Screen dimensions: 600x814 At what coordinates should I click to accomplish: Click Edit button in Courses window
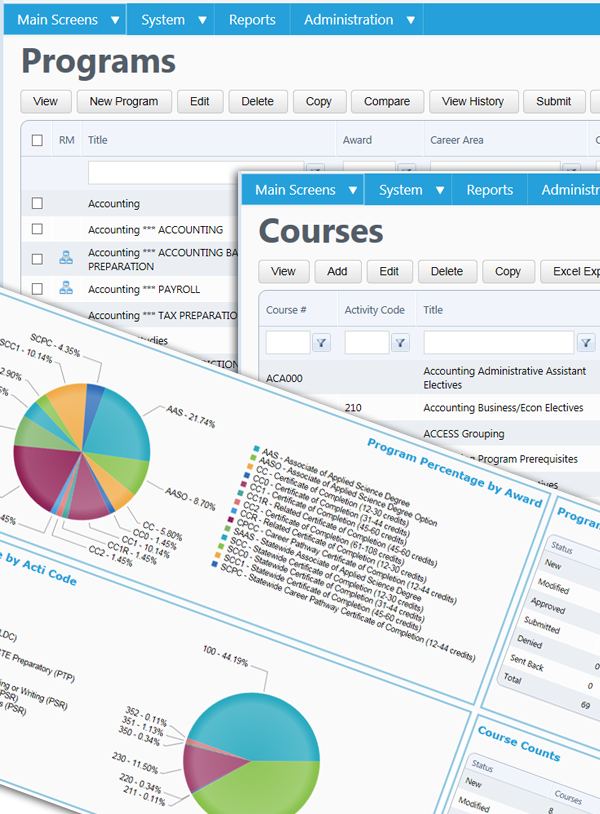click(x=389, y=272)
